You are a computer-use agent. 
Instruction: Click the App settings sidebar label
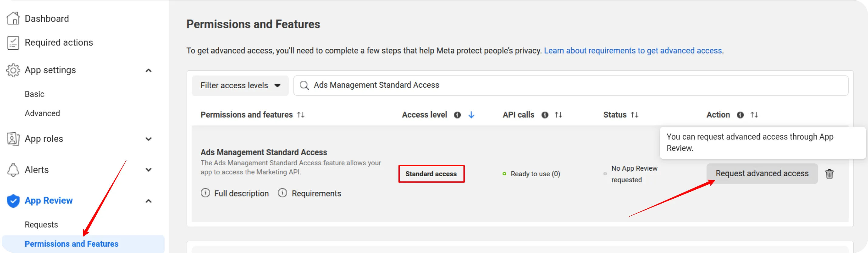(50, 70)
